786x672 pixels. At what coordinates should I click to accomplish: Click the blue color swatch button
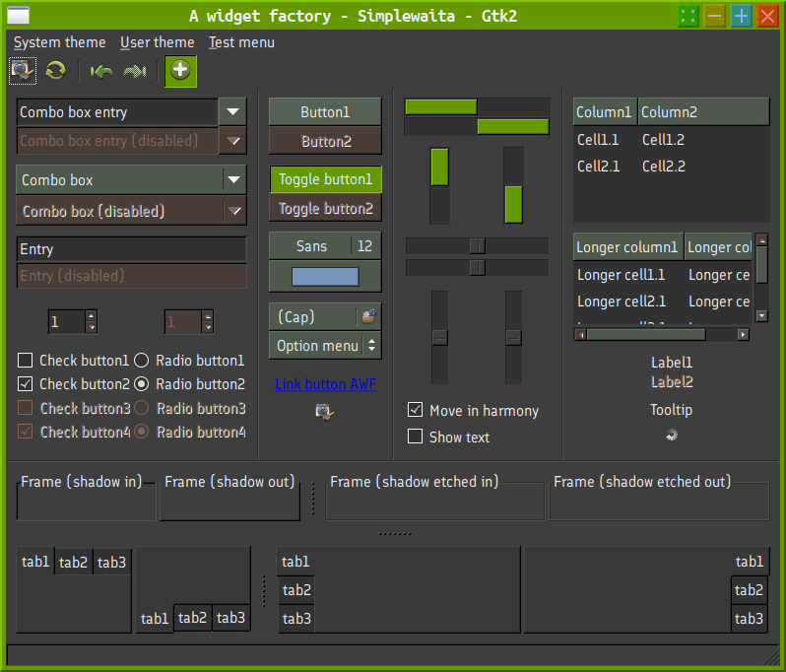click(325, 277)
